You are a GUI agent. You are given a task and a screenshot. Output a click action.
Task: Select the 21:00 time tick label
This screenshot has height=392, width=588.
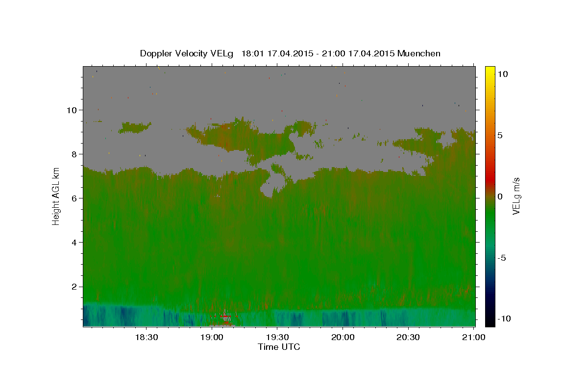pyautogui.click(x=473, y=337)
